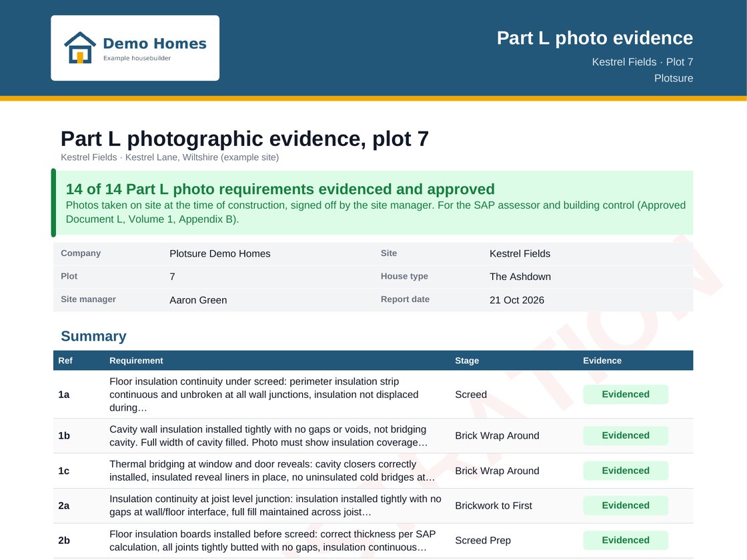Click the '1c' reference cell

64,471
